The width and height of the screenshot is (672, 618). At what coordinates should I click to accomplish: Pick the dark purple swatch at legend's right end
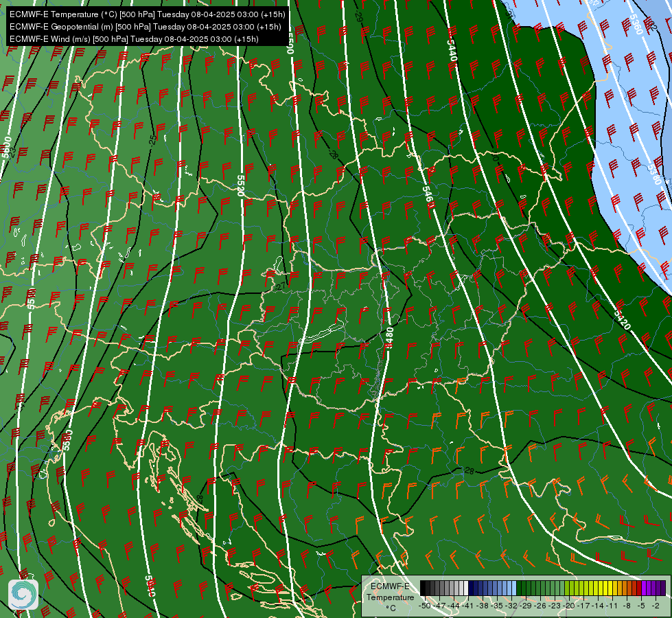663,588
